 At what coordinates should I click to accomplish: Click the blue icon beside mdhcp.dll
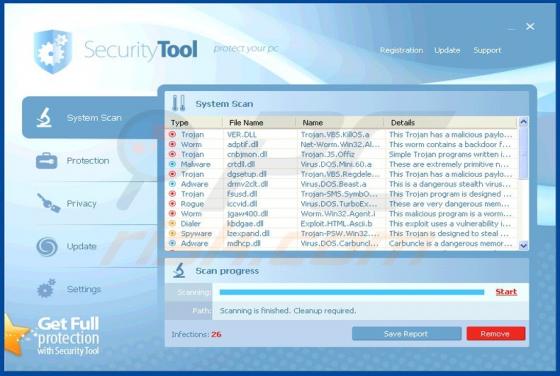(x=172, y=243)
